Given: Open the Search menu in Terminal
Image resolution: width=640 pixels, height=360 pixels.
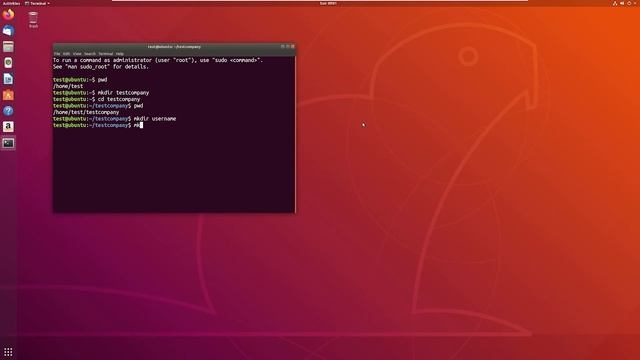Looking at the screenshot, I should pyautogui.click(x=90, y=53).
